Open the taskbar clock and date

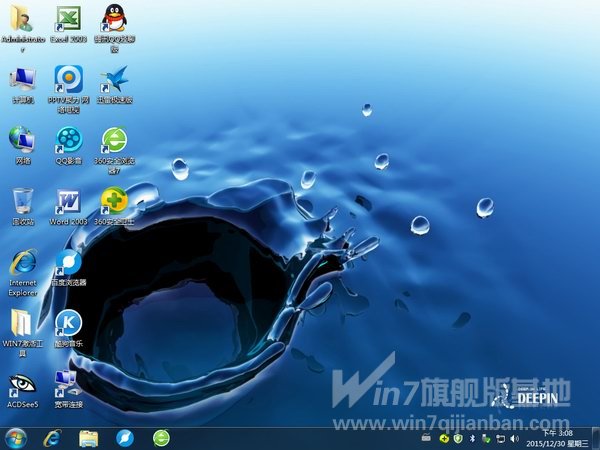(562, 438)
